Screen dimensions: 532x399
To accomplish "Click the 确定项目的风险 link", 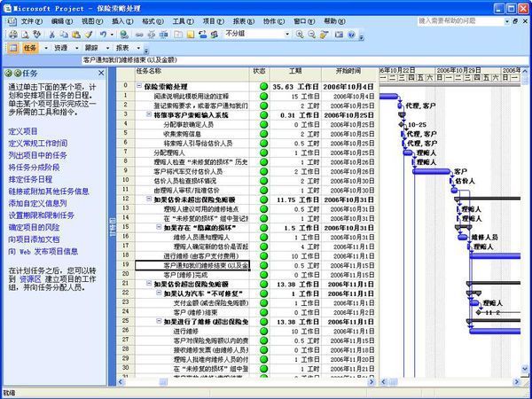I will click(x=34, y=227).
